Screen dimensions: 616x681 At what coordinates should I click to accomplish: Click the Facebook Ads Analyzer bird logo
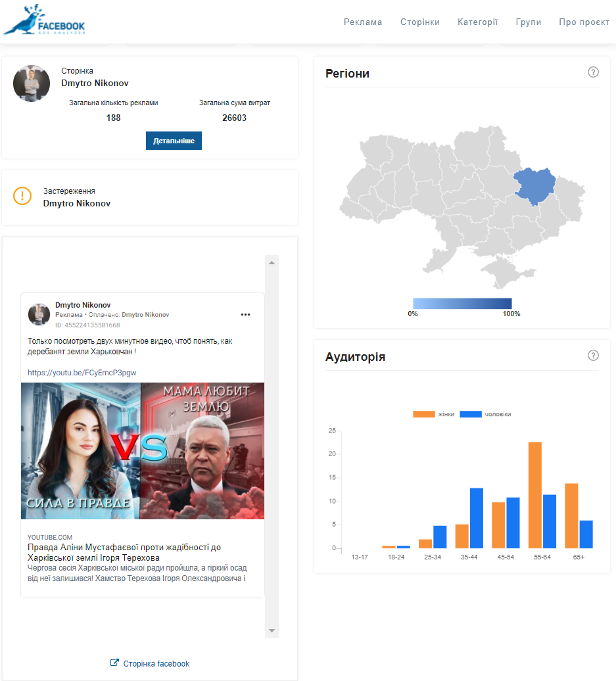pos(43,20)
